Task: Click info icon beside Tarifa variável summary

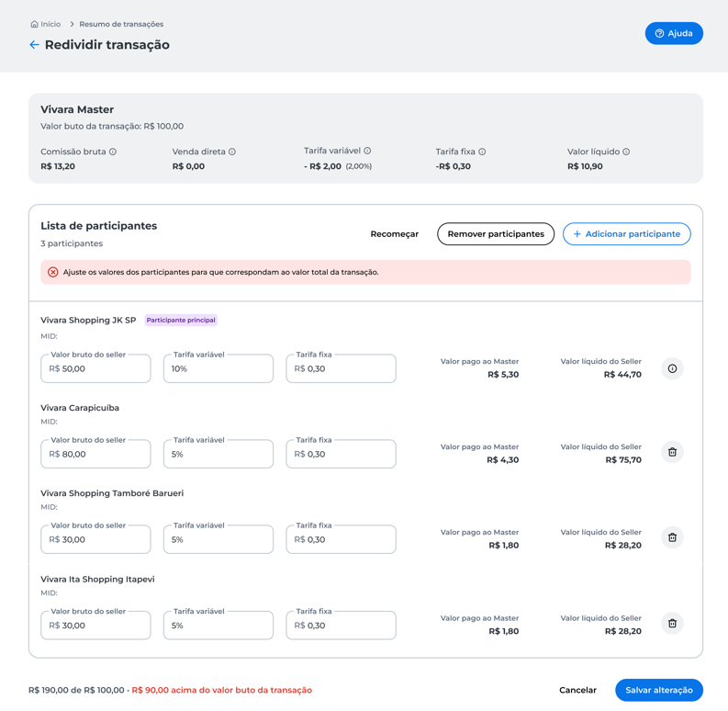Action: click(x=367, y=151)
